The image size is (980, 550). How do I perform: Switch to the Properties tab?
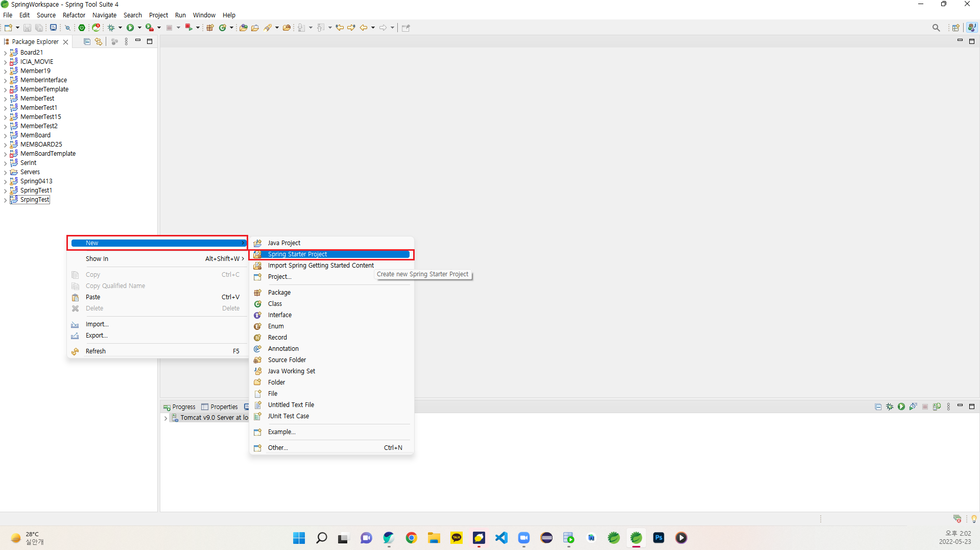[x=220, y=407]
